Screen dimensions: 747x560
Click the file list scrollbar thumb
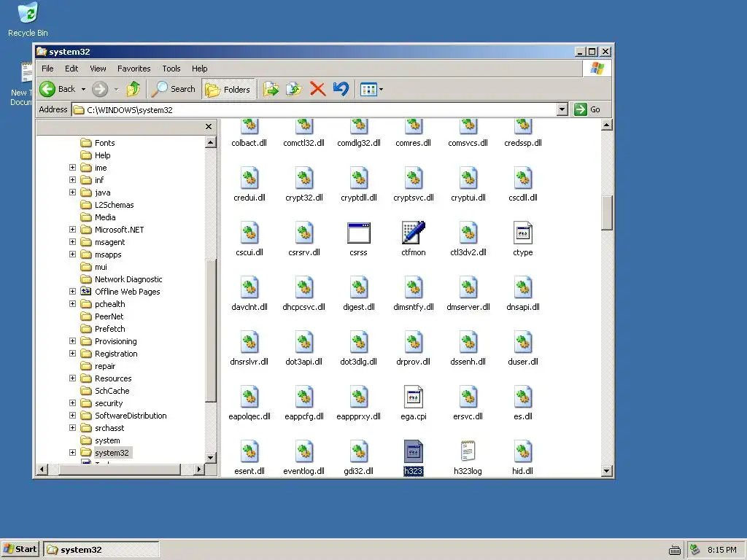(x=606, y=213)
